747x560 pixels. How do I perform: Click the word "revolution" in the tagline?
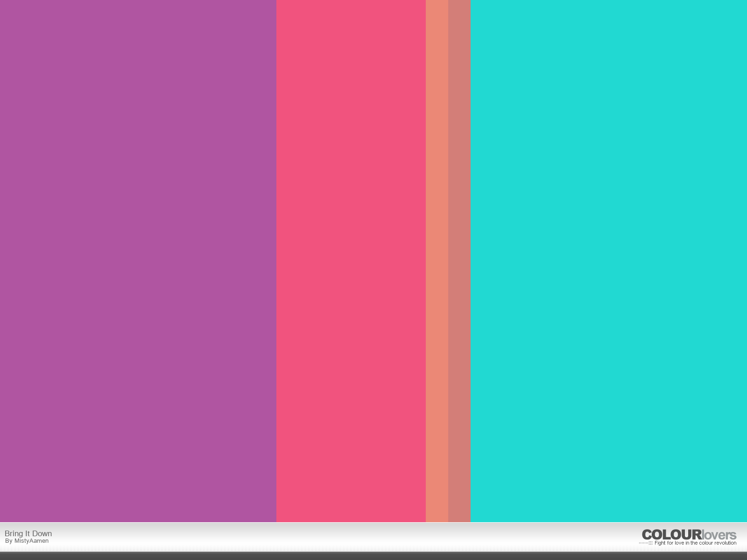point(726,543)
